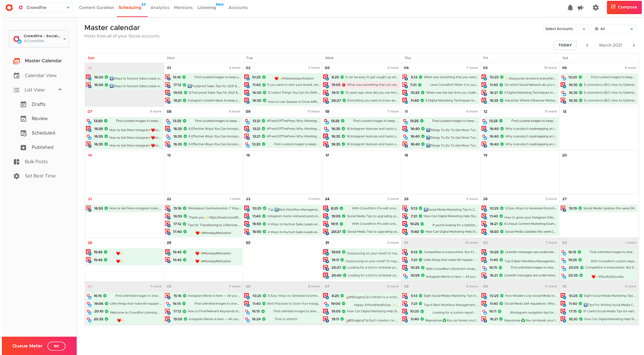Click green check on "Instagram content ideas" post
Image resolution: width=644 pixels, height=355 pixels.
tap(186, 101)
